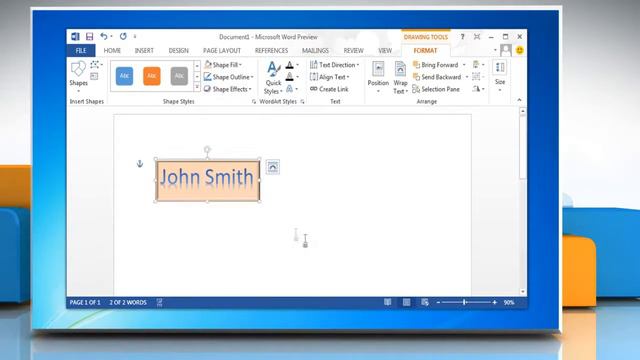640x360 pixels.
Task: Click the Text Outline icon
Action: [x=290, y=77]
